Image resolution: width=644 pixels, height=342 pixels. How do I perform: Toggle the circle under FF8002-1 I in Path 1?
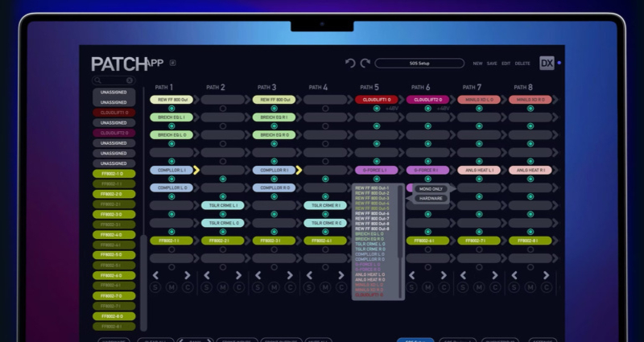pos(171,249)
